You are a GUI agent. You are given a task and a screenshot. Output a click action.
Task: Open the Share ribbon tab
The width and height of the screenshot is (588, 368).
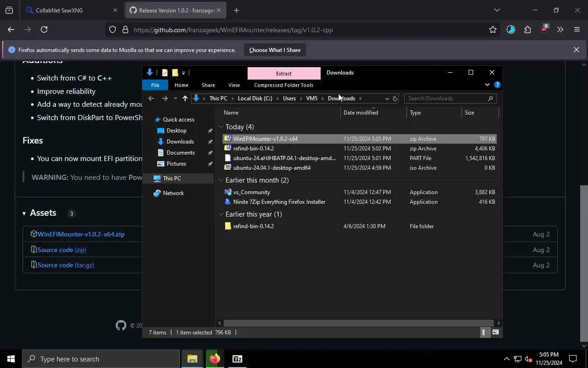pyautogui.click(x=208, y=85)
